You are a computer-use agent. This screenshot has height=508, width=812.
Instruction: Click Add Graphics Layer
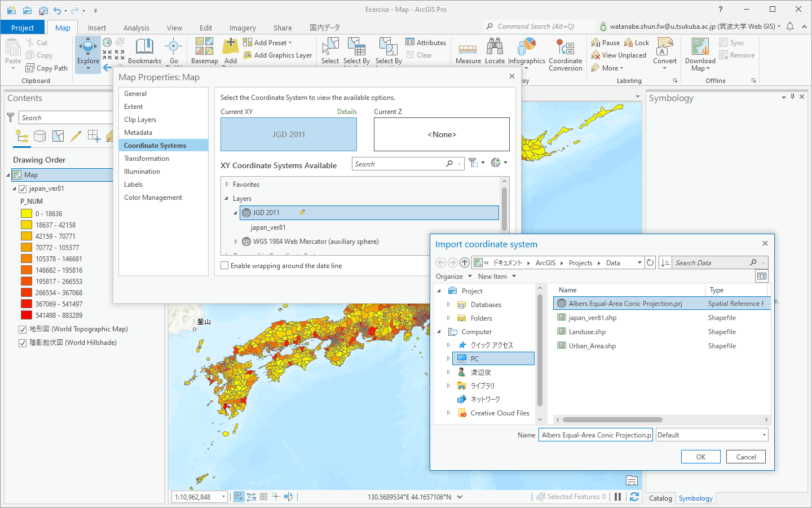277,55
